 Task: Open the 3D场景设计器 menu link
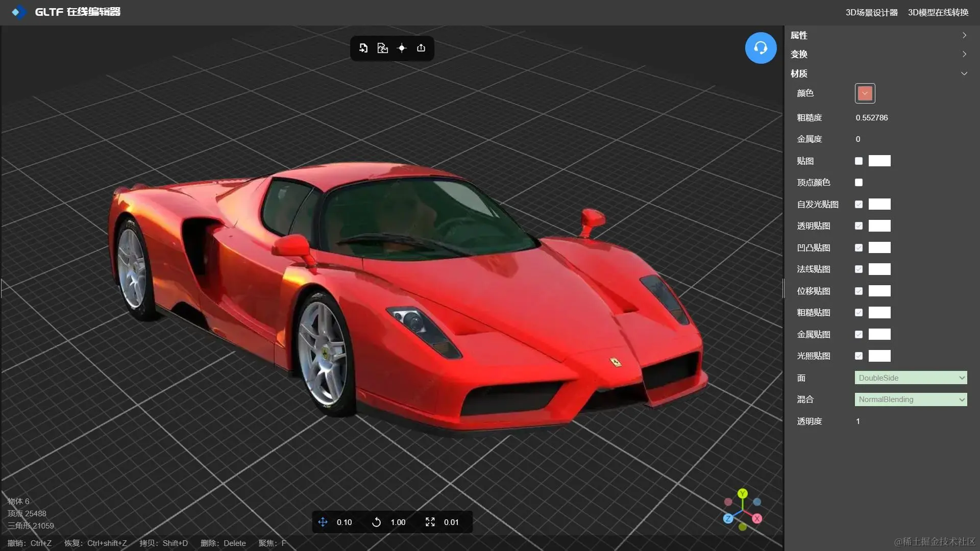(871, 12)
